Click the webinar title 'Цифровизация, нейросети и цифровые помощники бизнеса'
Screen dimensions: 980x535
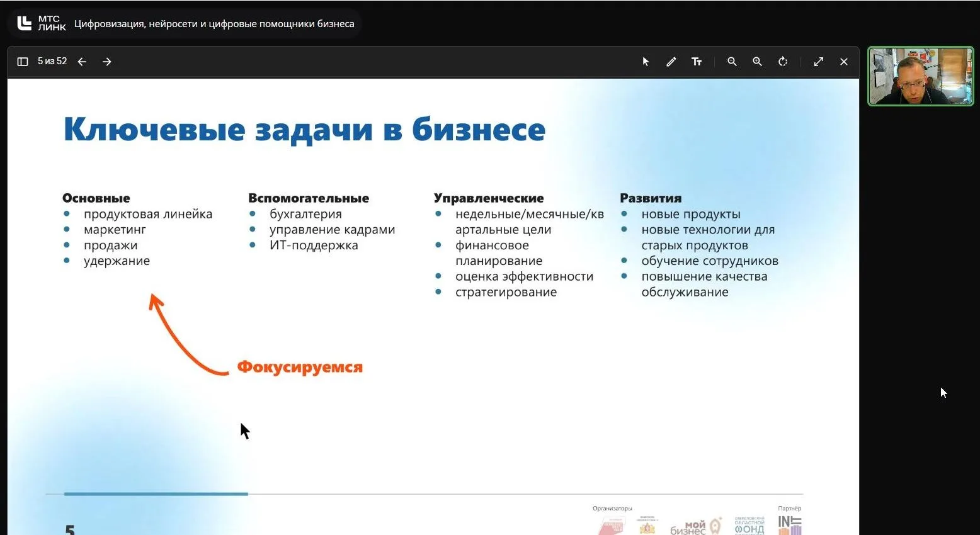[x=214, y=24]
